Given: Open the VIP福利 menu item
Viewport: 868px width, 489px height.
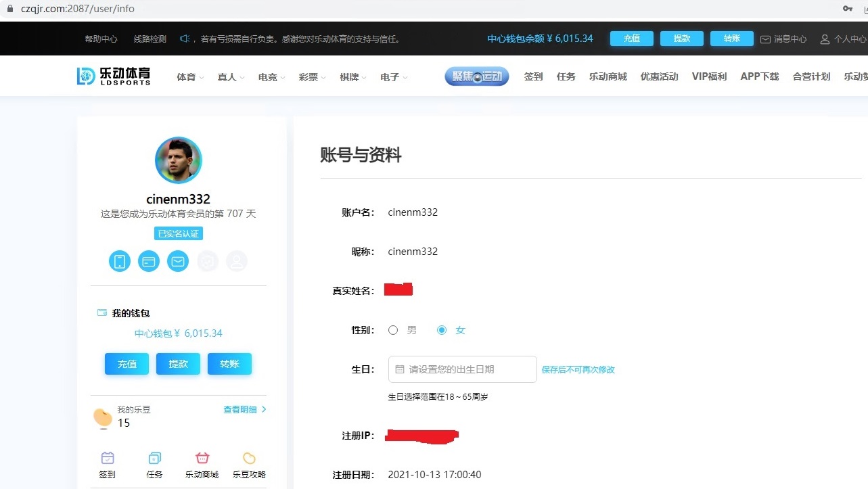Looking at the screenshot, I should pyautogui.click(x=709, y=76).
